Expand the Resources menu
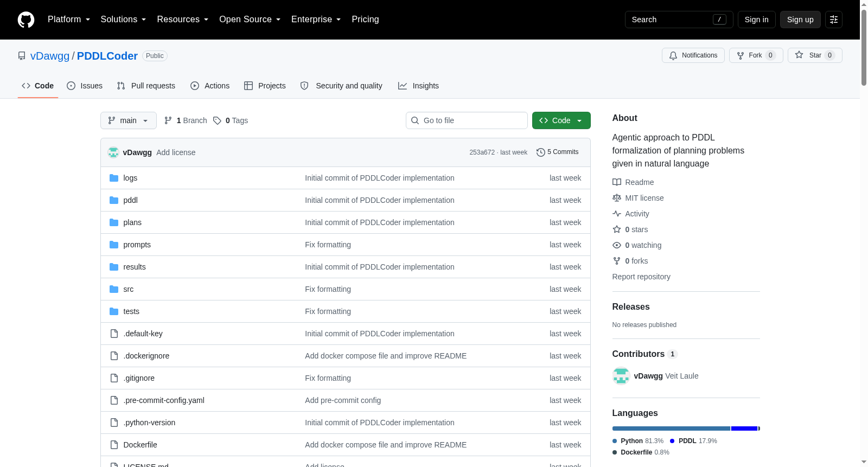 (183, 20)
